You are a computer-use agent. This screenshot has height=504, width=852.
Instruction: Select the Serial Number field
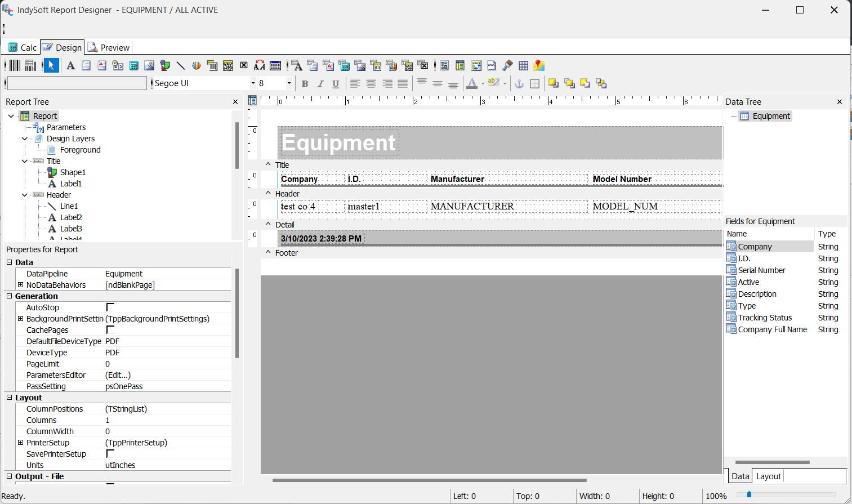pyautogui.click(x=761, y=270)
